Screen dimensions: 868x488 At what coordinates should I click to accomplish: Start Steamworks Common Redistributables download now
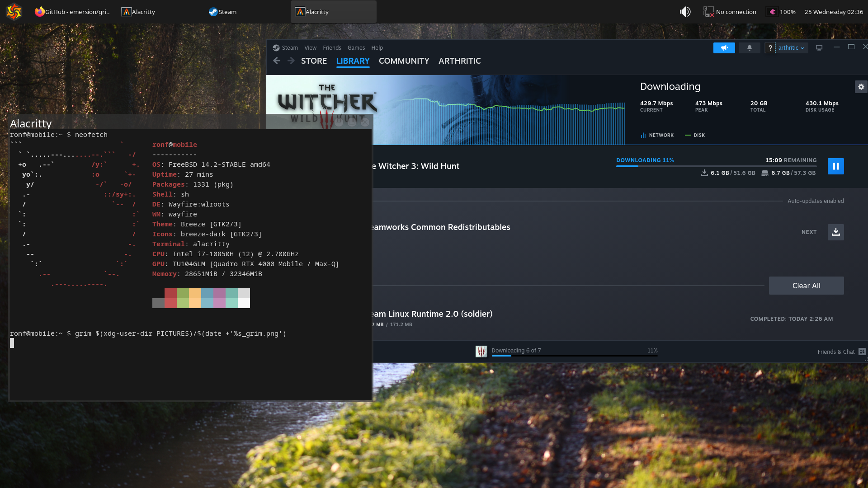click(x=835, y=232)
